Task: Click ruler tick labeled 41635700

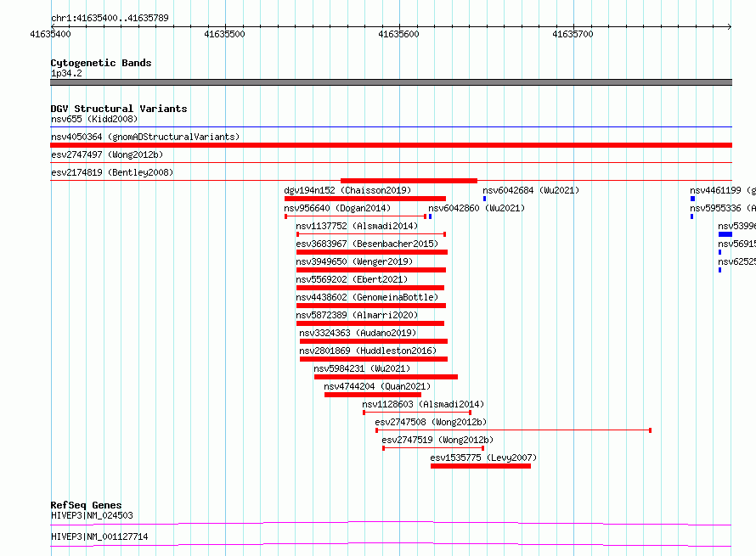Action: tap(573, 34)
